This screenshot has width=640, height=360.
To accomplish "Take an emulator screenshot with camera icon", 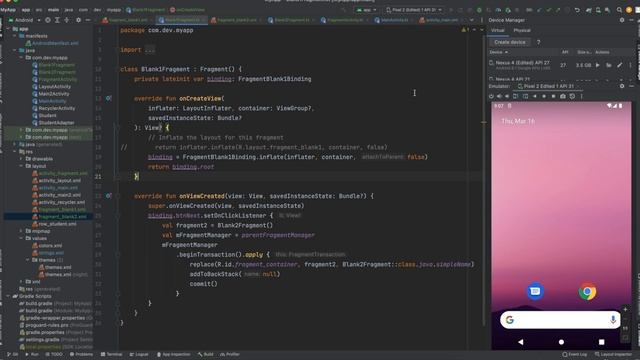I will coord(563,96).
